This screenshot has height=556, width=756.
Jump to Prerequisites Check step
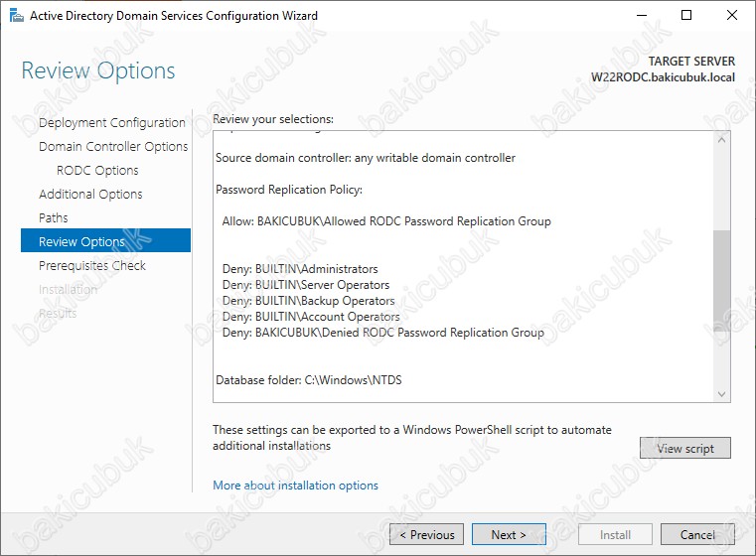[92, 266]
